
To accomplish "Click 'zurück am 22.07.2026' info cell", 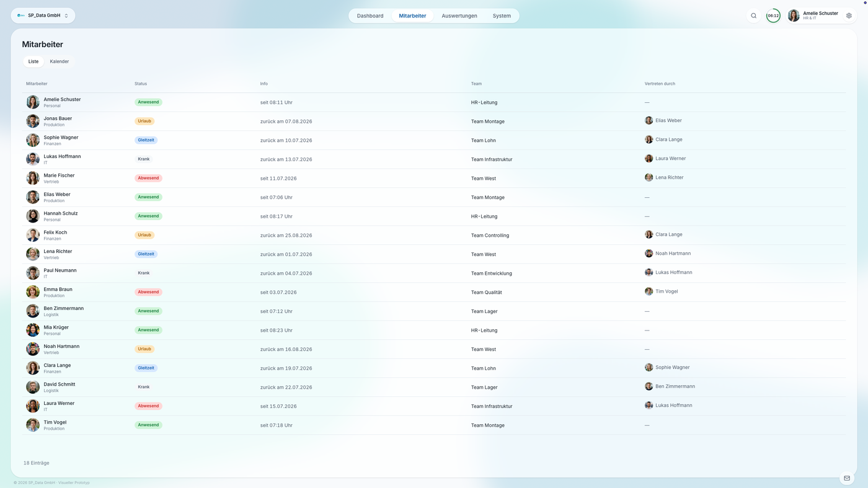I will 286,388.
